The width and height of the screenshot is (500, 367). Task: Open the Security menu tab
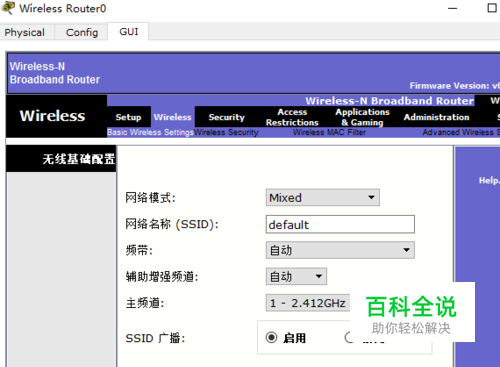pyautogui.click(x=227, y=117)
